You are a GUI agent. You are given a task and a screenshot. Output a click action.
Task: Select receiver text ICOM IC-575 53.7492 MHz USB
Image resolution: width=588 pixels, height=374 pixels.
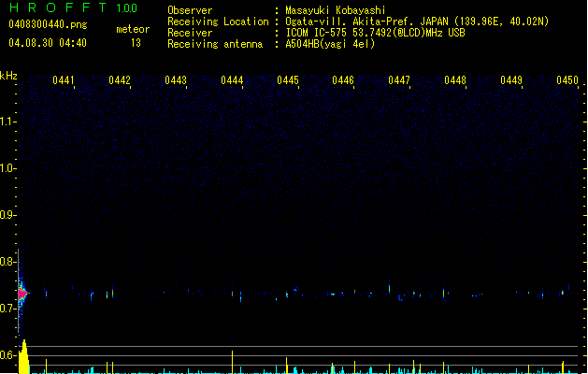(x=376, y=33)
